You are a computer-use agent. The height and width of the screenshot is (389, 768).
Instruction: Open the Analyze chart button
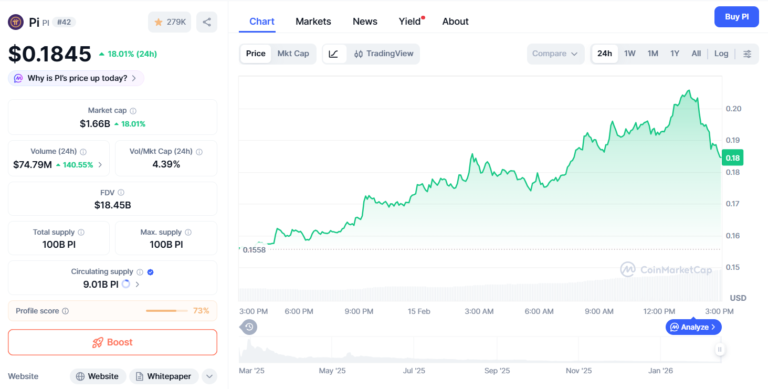tap(693, 327)
